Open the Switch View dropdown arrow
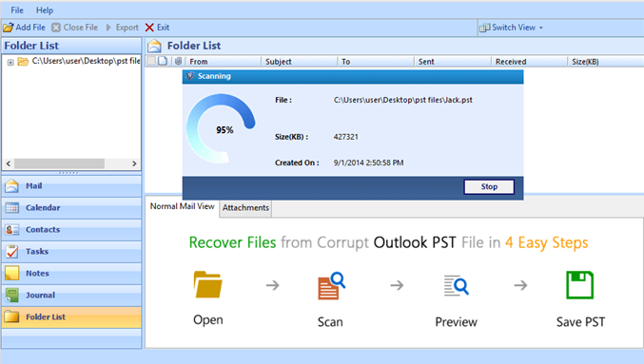Viewport: 644px width, 364px height. coord(541,28)
